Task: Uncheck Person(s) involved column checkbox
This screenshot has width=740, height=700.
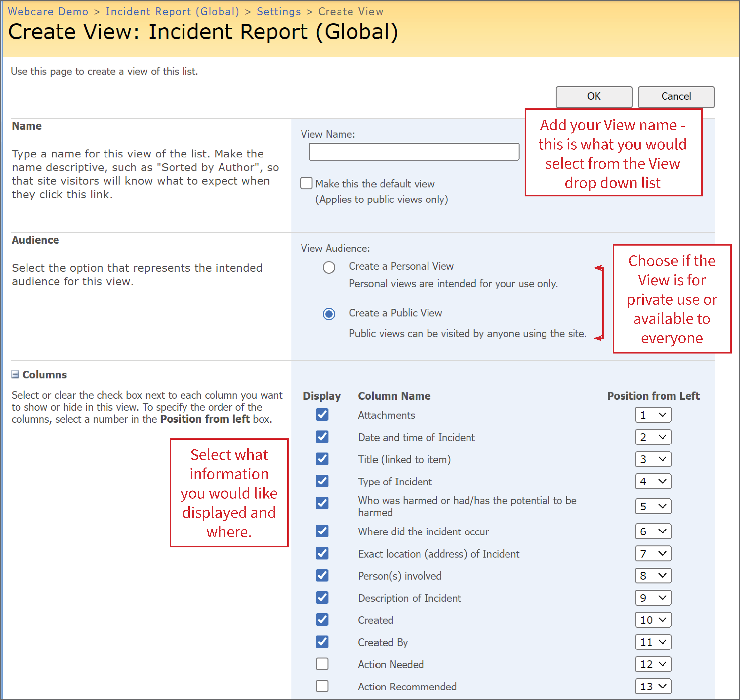Action: [322, 575]
